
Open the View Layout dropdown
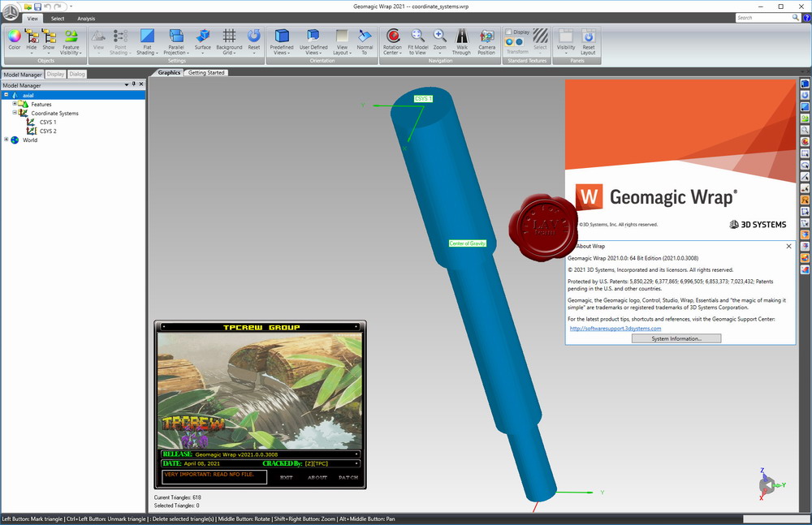(342, 41)
